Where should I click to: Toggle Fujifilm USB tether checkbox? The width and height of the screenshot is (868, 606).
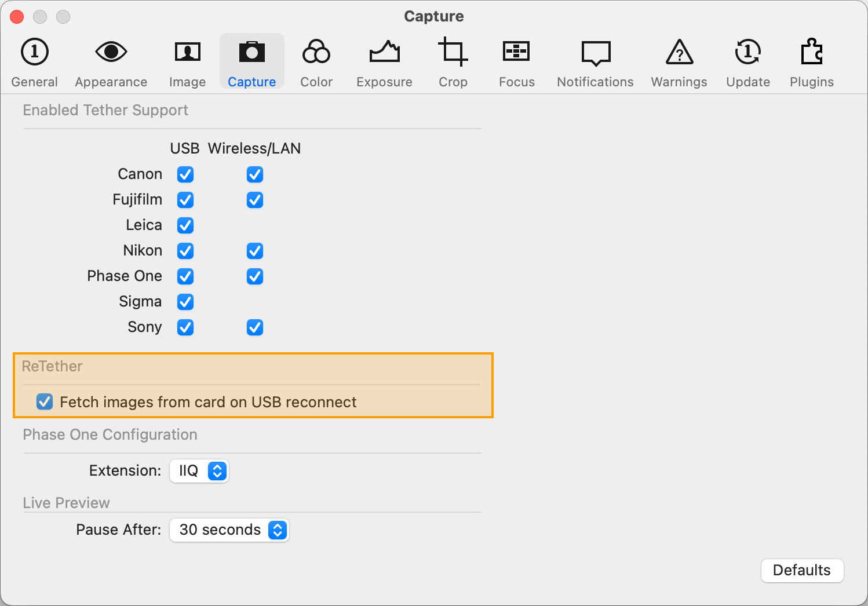point(185,200)
